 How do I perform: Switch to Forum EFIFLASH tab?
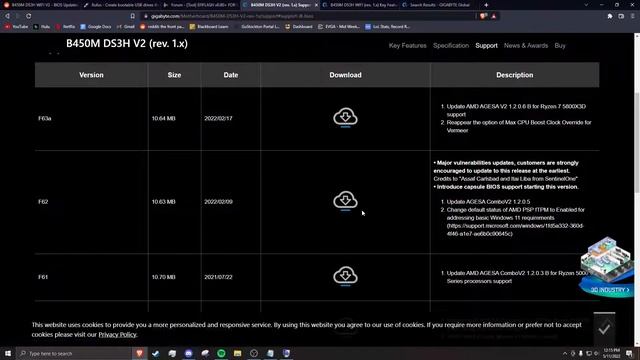pyautogui.click(x=200, y=5)
